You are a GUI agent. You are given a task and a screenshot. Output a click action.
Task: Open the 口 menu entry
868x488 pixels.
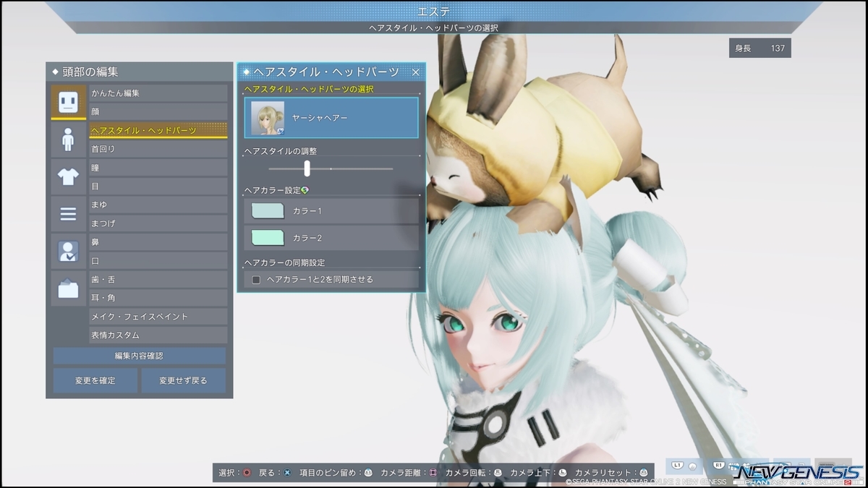pyautogui.click(x=158, y=261)
